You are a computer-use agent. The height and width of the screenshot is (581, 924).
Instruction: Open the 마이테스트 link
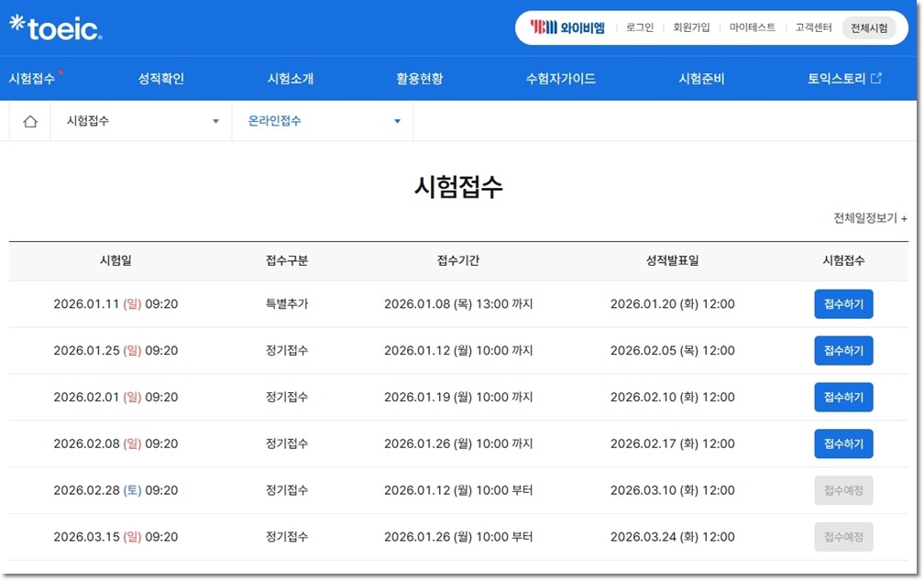pyautogui.click(x=752, y=27)
